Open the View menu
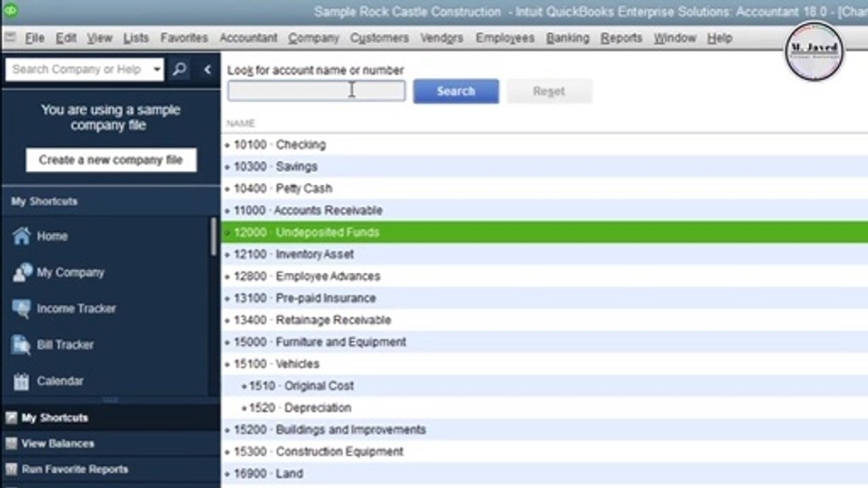 [x=100, y=38]
